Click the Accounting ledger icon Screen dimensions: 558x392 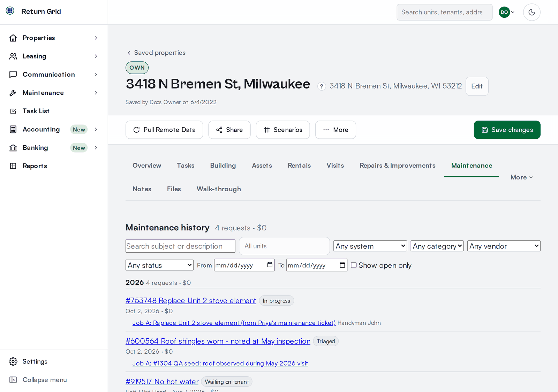tap(13, 129)
